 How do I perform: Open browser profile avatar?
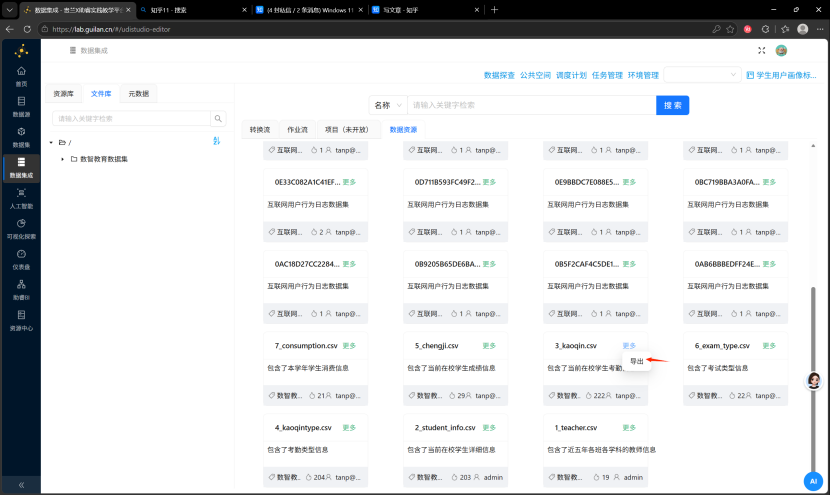click(802, 29)
